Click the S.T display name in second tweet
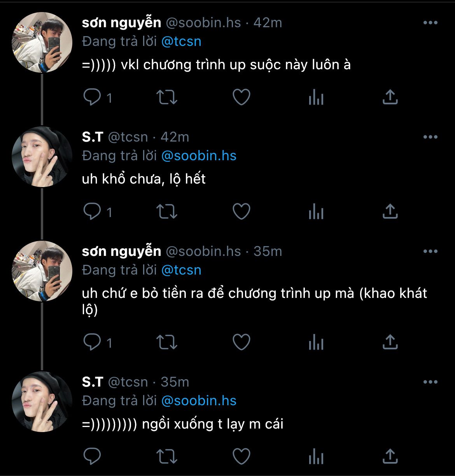Image resolution: width=455 pixels, height=476 pixels. [93, 137]
